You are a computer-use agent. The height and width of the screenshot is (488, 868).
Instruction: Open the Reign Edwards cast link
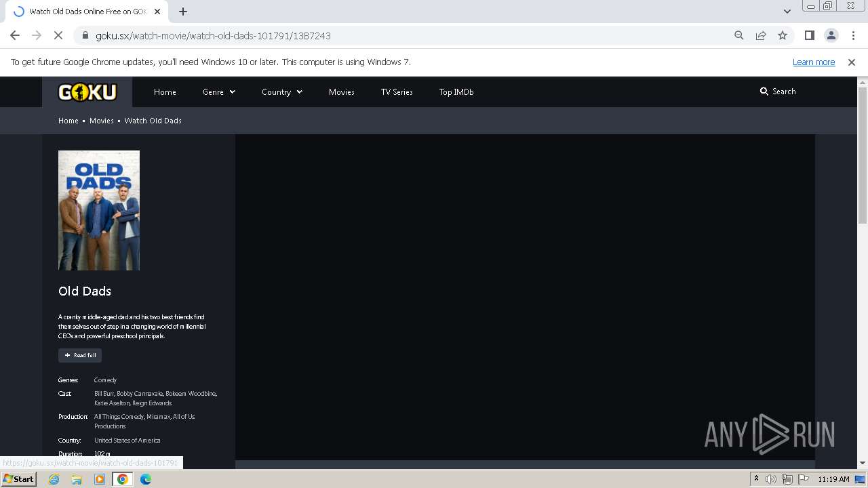coord(152,403)
